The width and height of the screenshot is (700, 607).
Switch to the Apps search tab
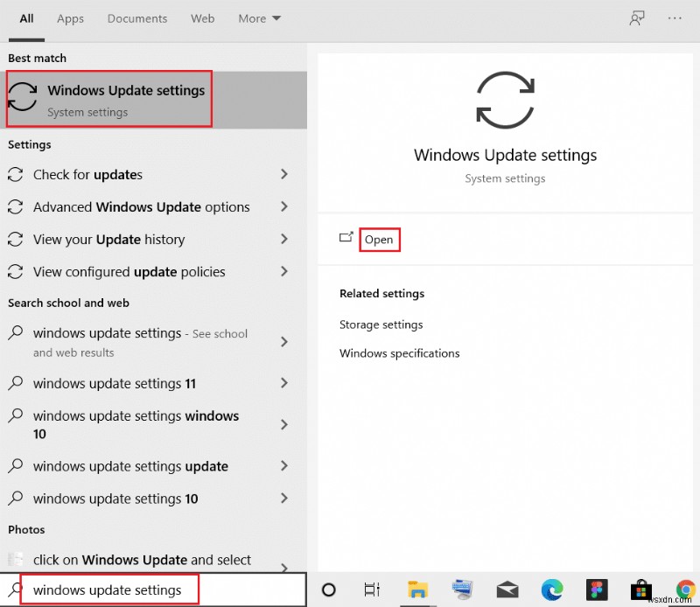70,18
